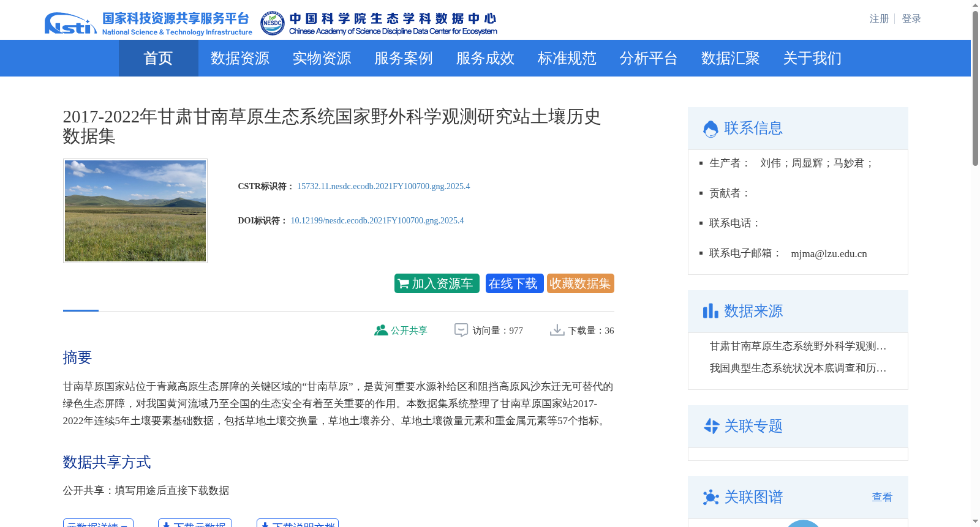Screen dimensions: 980x527
Task: Click the 加入资源车 button
Action: 437,283
